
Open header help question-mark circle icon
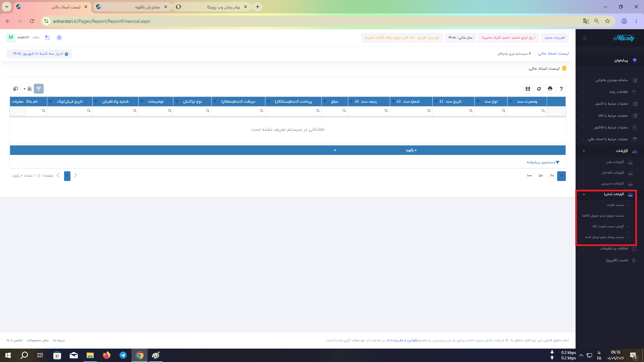59,38
